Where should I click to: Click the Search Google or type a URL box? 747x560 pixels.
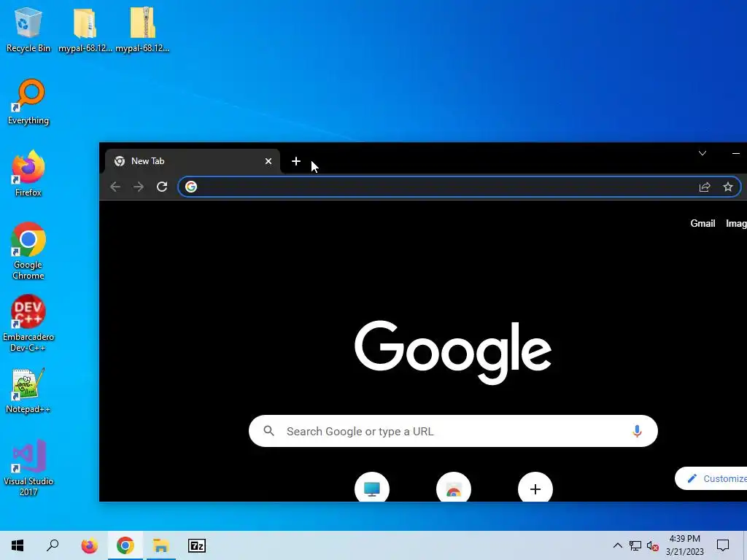pyautogui.click(x=453, y=431)
